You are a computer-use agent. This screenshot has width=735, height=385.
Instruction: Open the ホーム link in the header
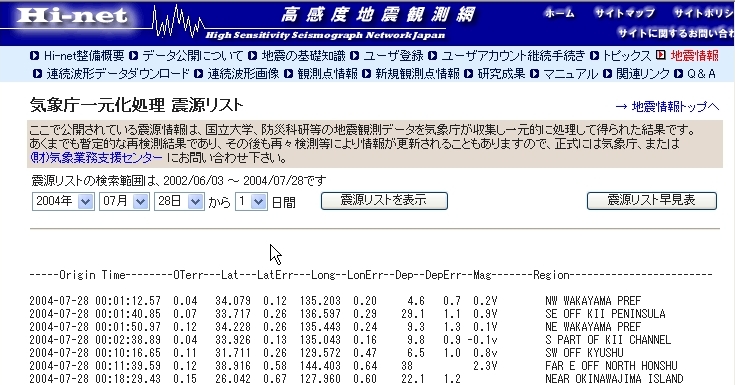559,13
